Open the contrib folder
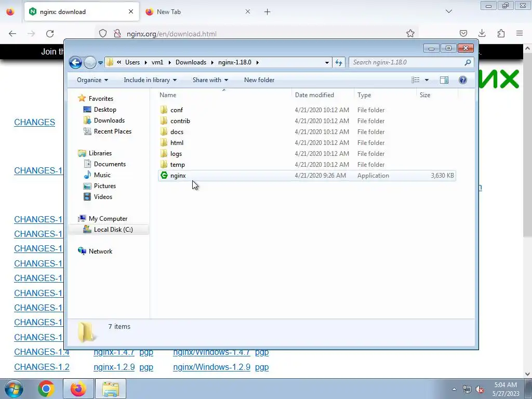 click(x=180, y=121)
